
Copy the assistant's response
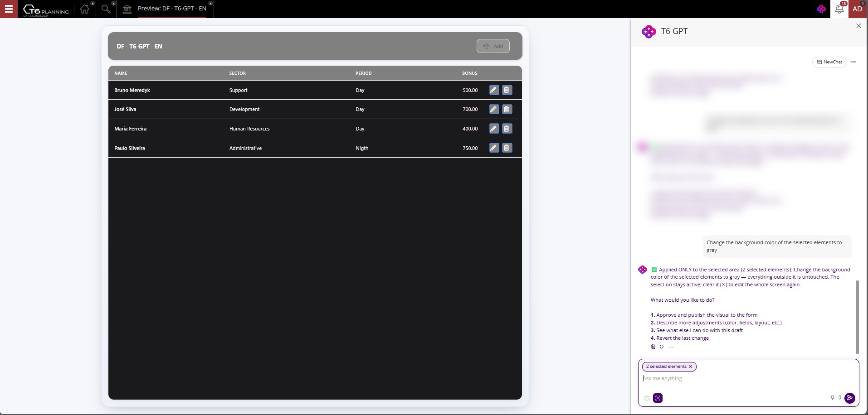pos(653,347)
